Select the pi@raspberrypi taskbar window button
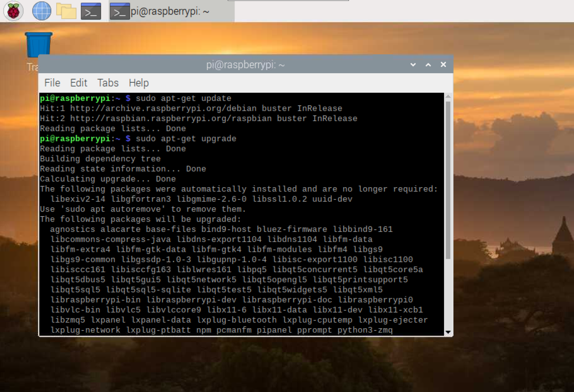The image size is (574, 392). [172, 11]
